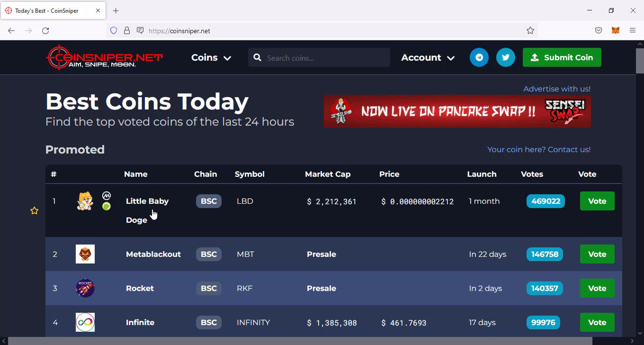This screenshot has width=644, height=345.
Task: Vote for the Metablackout coin
Action: tap(597, 254)
